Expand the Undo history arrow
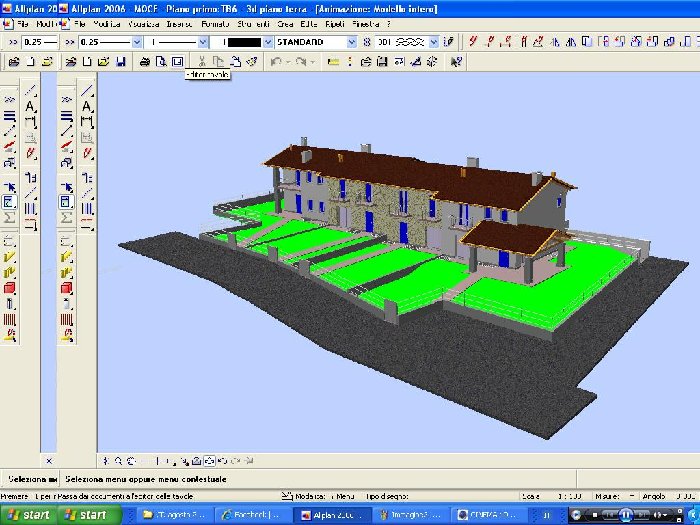The image size is (700, 525). 288,62
